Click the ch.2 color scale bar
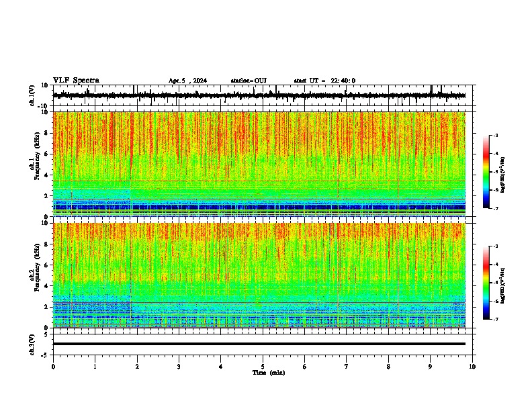 (486, 283)
